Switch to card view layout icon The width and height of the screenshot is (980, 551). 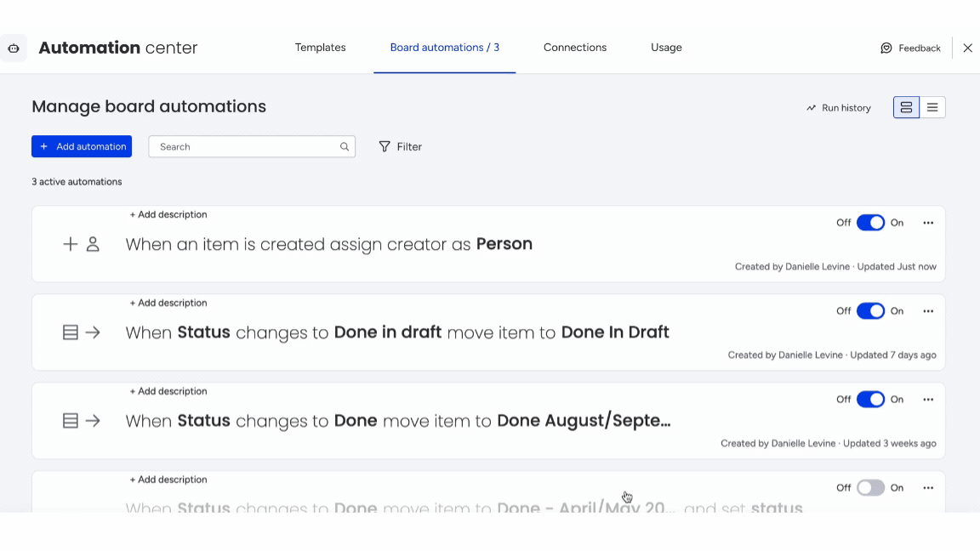906,107
